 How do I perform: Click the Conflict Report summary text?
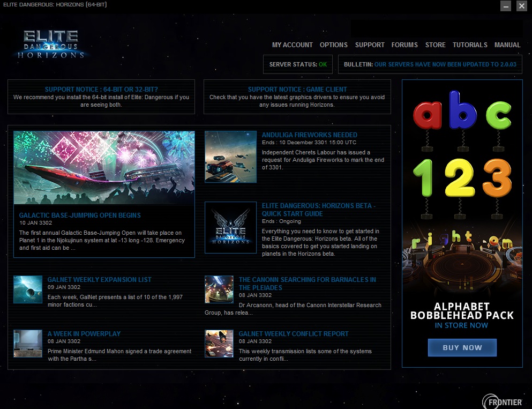(x=305, y=355)
